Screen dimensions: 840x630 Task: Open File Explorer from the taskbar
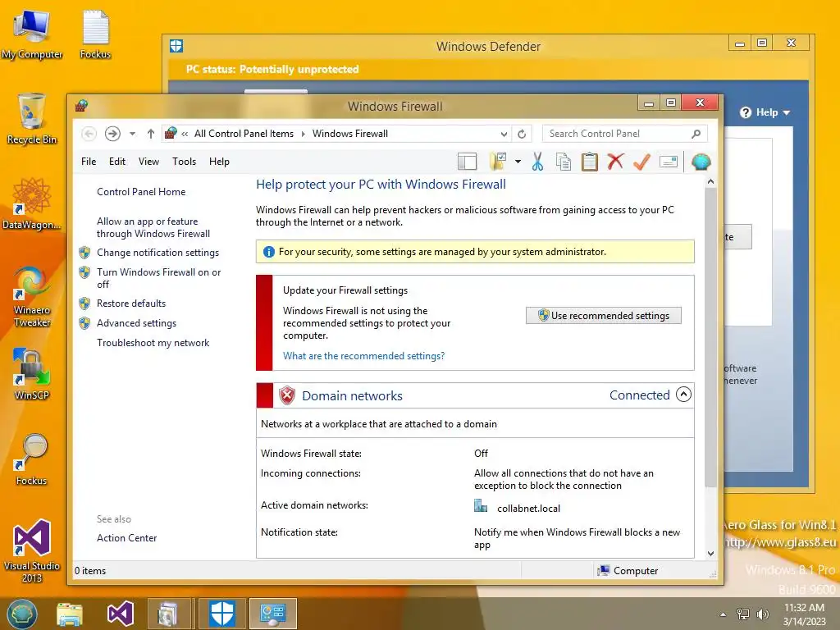[70, 614]
